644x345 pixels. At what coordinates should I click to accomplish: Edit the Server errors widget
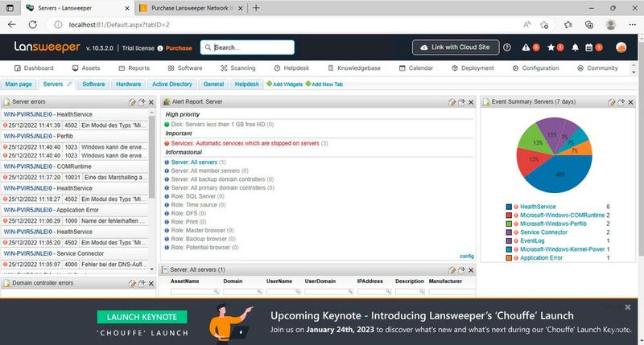pyautogui.click(x=132, y=102)
